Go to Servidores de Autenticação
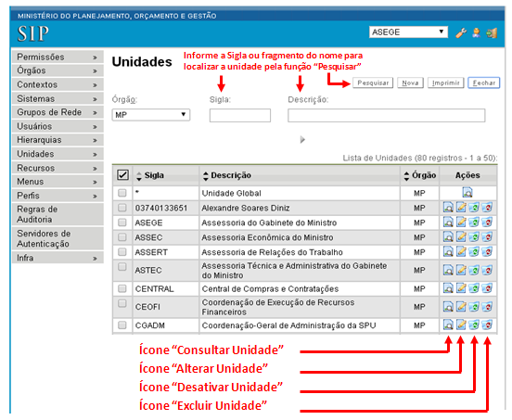The width and height of the screenshot is (512, 420). [58, 238]
